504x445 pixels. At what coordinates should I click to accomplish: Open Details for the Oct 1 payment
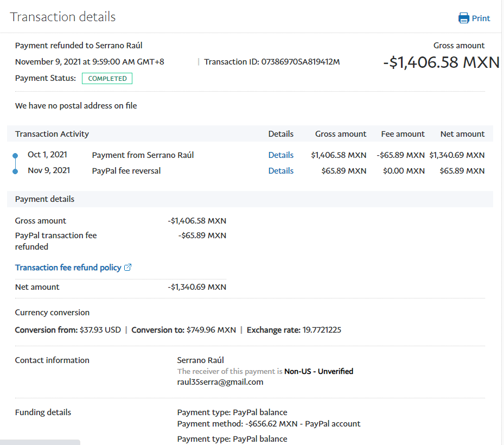click(x=280, y=155)
